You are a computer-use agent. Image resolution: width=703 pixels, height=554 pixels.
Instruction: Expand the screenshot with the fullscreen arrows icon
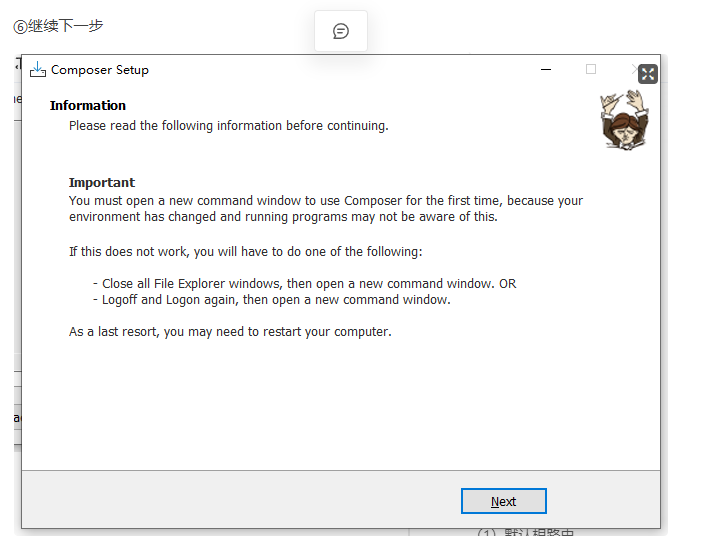648,74
